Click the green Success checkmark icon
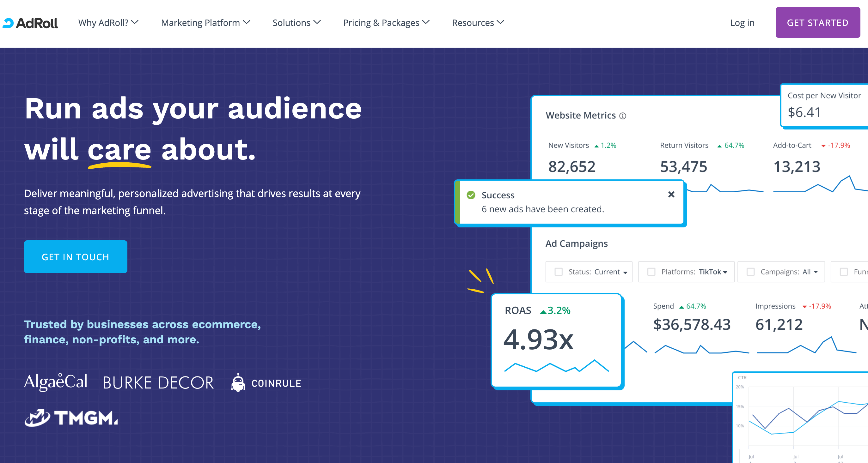This screenshot has height=463, width=868. tap(471, 195)
